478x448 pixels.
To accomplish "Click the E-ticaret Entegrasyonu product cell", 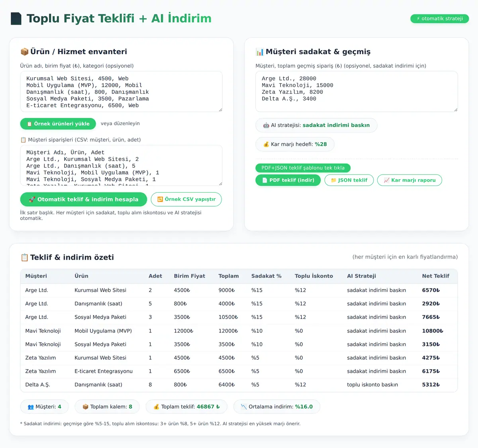I will (x=104, y=371).
